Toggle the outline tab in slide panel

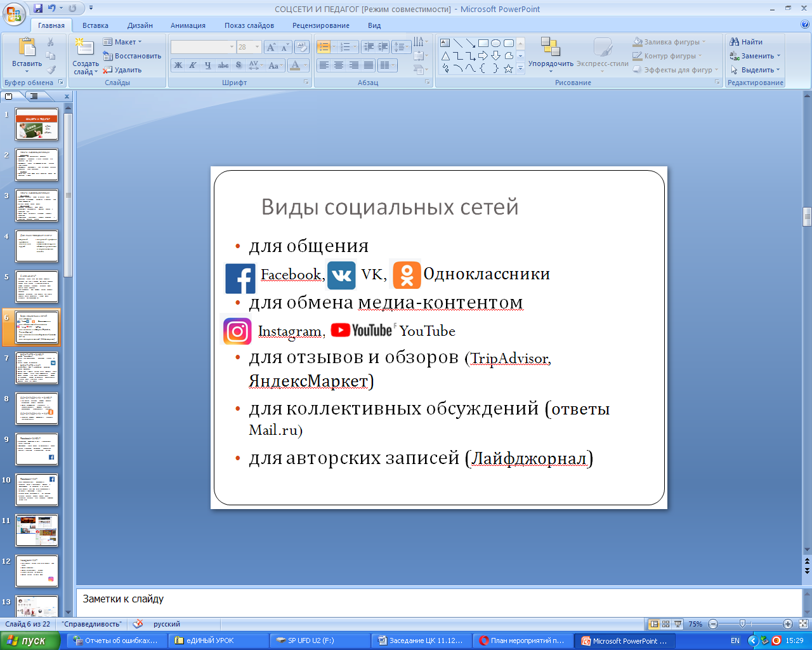(34, 96)
